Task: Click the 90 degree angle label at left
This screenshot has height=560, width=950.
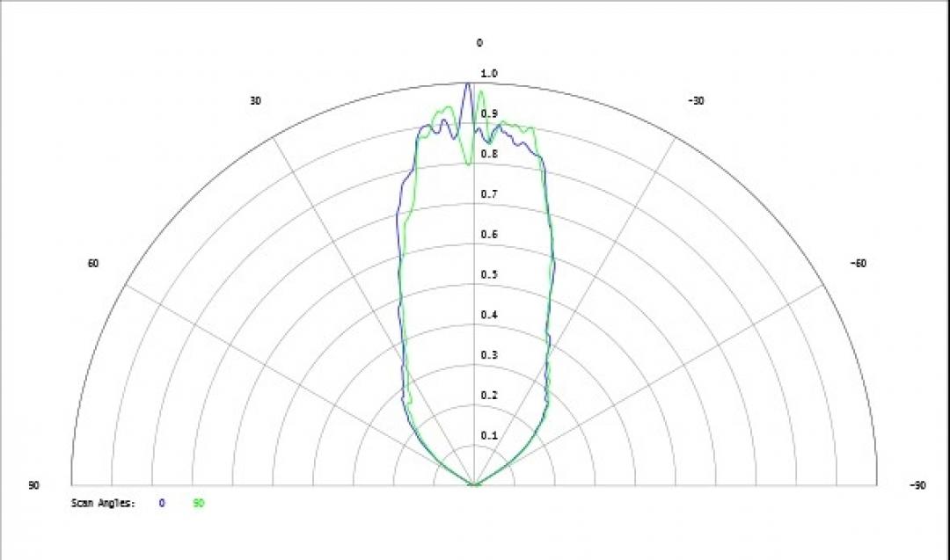Action: [33, 485]
